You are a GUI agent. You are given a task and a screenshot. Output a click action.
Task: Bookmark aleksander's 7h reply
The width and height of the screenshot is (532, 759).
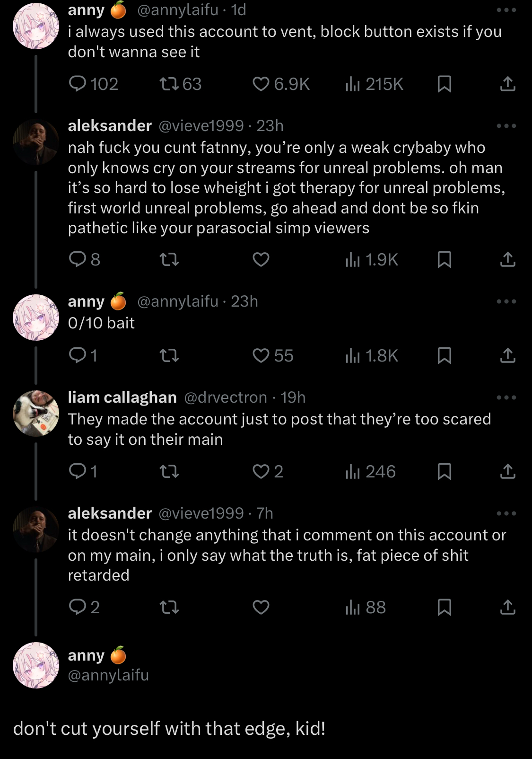(x=444, y=607)
